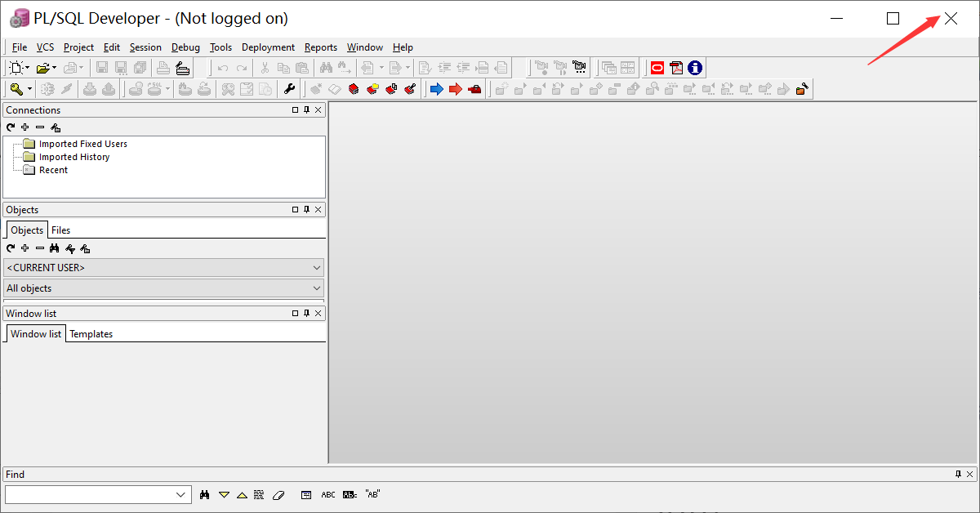Click the red book with yellow note icon
The width and height of the screenshot is (980, 513).
point(372,89)
